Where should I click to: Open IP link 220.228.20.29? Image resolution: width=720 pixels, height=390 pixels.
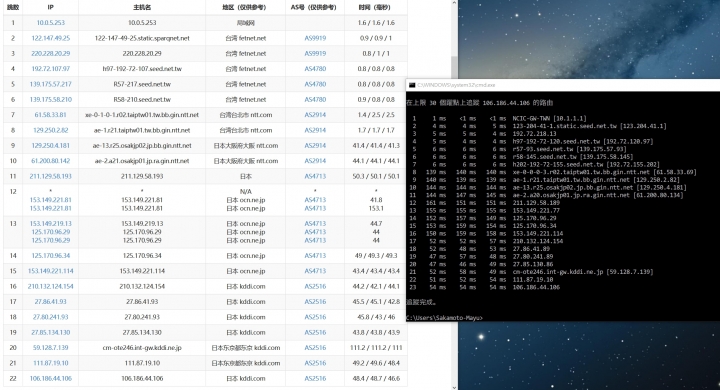pos(51,53)
